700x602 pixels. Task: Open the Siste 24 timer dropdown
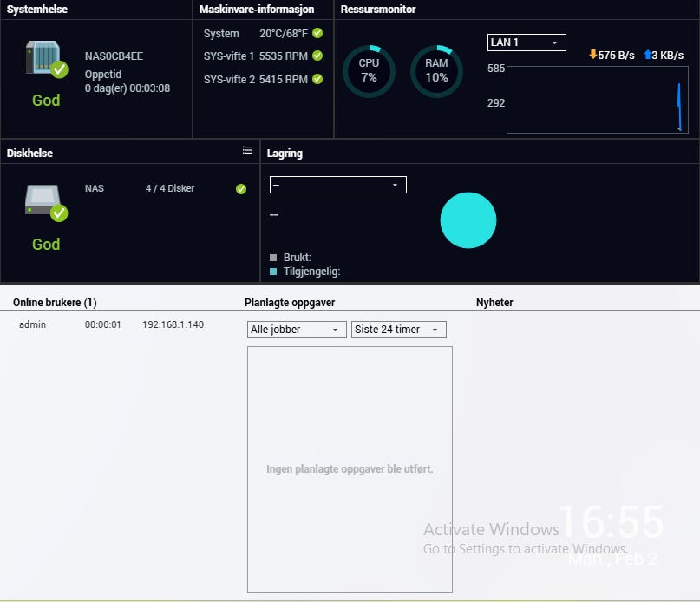click(399, 330)
